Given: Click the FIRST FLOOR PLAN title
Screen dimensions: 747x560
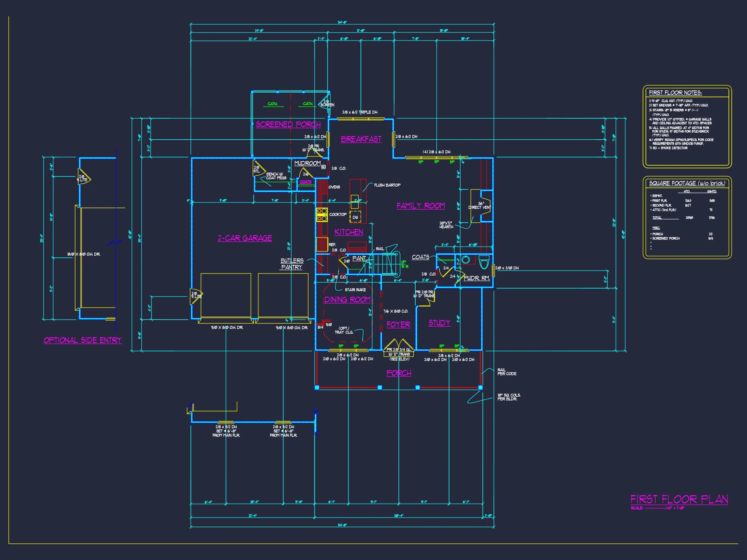Looking at the screenshot, I should 679,499.
